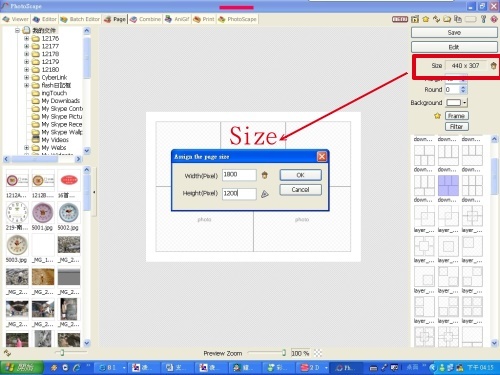Switch to the AniGif tab
Image resolution: width=500 pixels, height=375 pixels.
(177, 19)
